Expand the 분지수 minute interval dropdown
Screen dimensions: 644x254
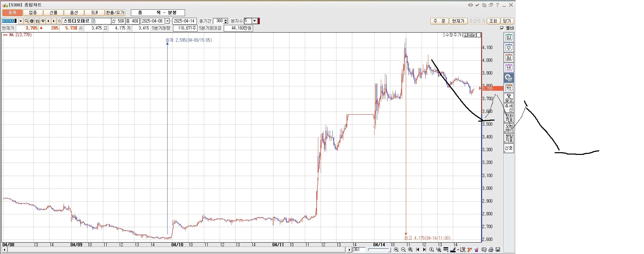coord(255,21)
